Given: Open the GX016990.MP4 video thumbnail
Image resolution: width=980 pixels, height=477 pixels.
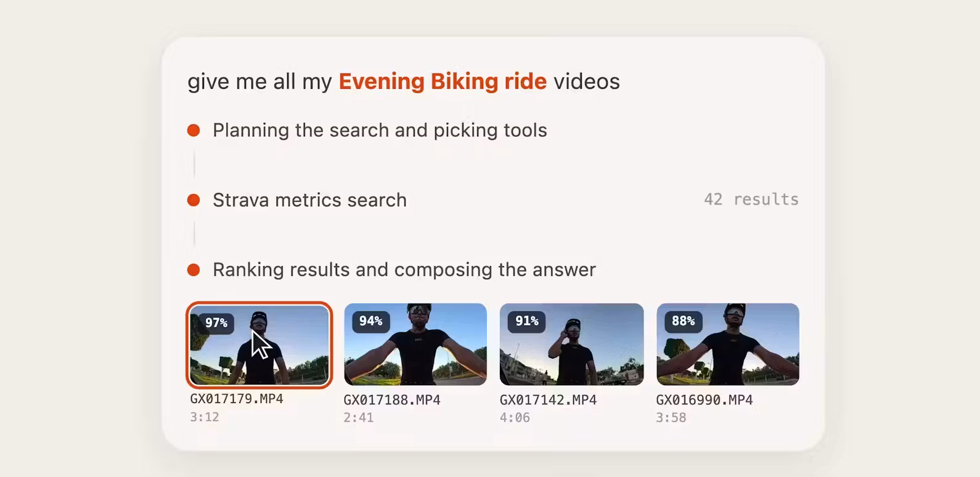Looking at the screenshot, I should [x=728, y=344].
